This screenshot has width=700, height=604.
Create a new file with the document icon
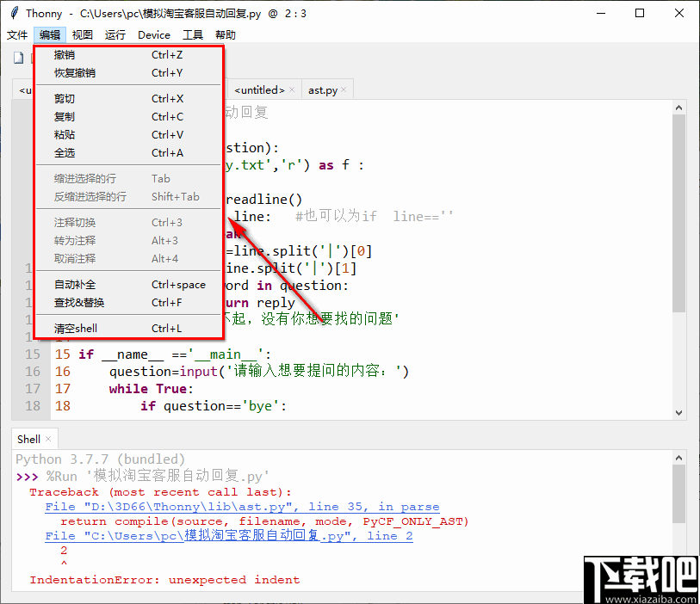point(18,58)
